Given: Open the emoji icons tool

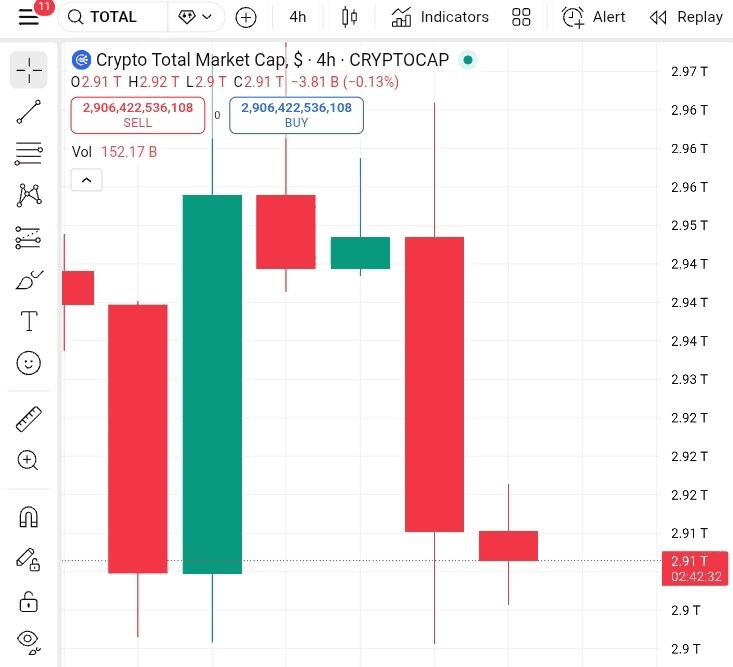Looking at the screenshot, I should [x=29, y=363].
